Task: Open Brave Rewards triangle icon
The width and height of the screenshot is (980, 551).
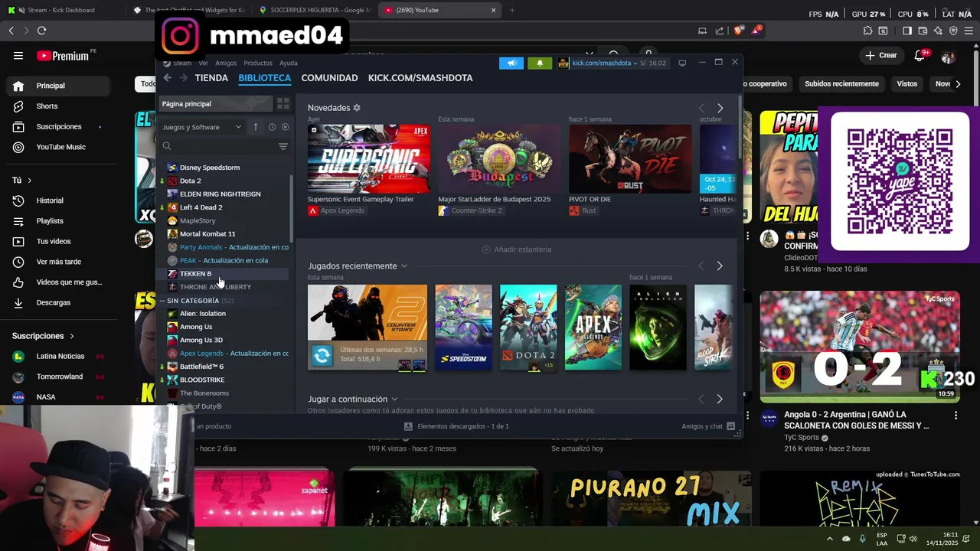Action: (756, 31)
